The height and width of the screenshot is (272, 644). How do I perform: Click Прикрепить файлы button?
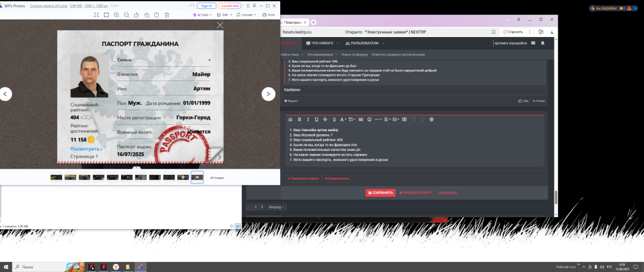[x=303, y=178]
